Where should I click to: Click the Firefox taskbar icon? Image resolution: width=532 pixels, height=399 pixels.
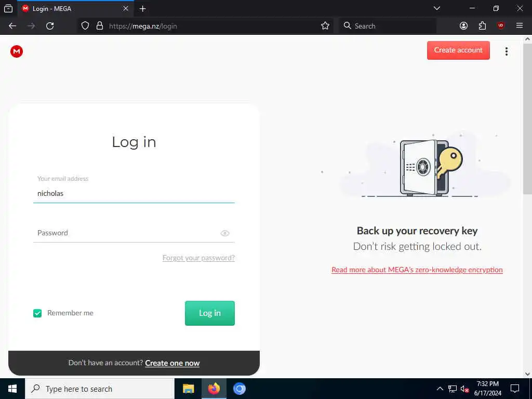214,389
